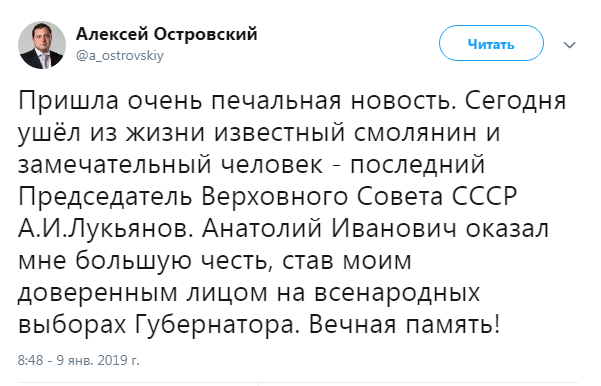Click the name 'Анатолий Иванович' in the tweet

[330, 229]
